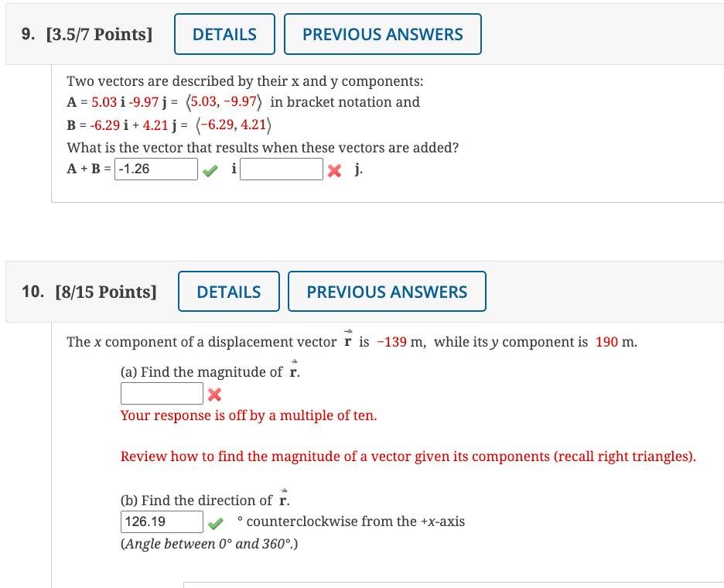Click the empty magnitude answer box in part (a)
The image size is (724, 588).
click(x=161, y=393)
